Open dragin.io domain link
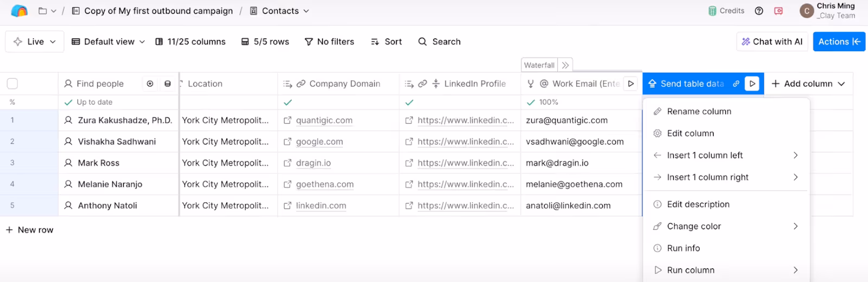868x282 pixels. tap(313, 163)
